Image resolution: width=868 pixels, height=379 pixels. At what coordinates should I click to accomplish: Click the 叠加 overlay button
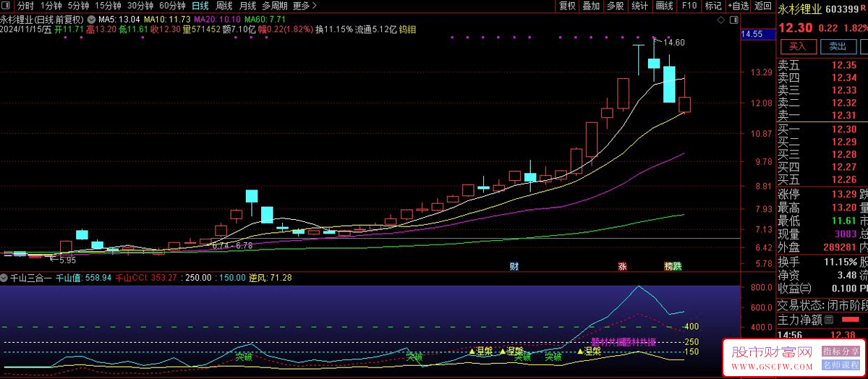pyautogui.click(x=591, y=6)
